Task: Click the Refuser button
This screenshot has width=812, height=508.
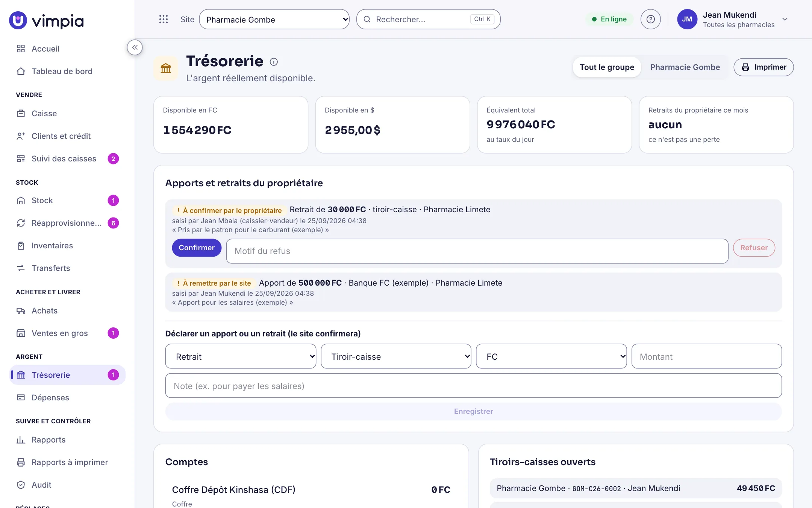Action: 754,248
